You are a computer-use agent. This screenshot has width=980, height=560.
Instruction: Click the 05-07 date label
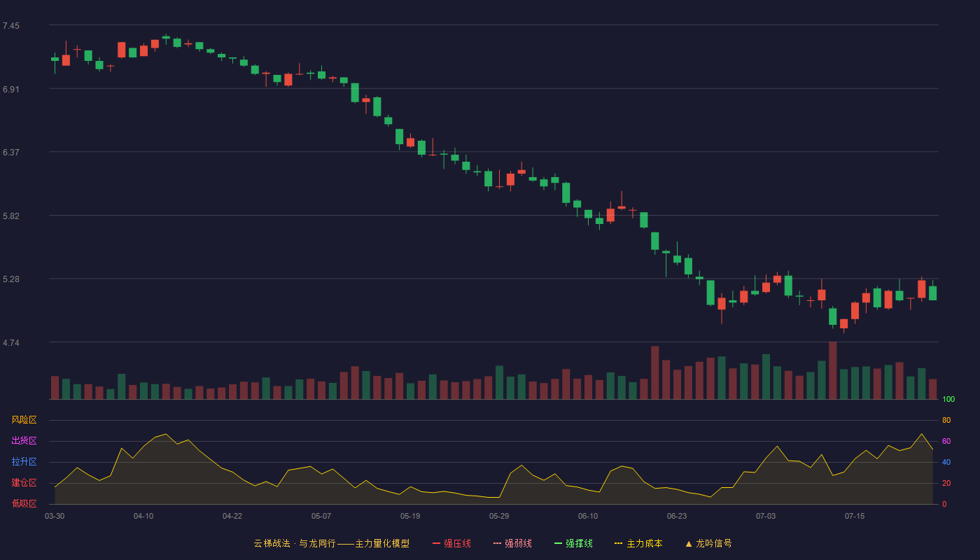tap(321, 516)
